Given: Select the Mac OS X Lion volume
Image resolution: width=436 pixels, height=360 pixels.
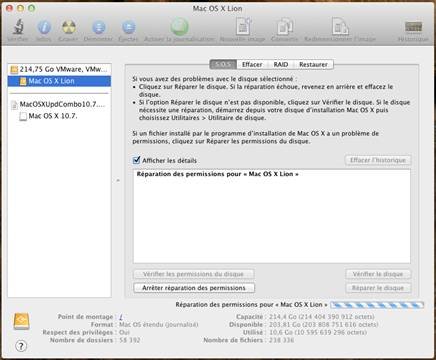Looking at the screenshot, I should [59, 81].
